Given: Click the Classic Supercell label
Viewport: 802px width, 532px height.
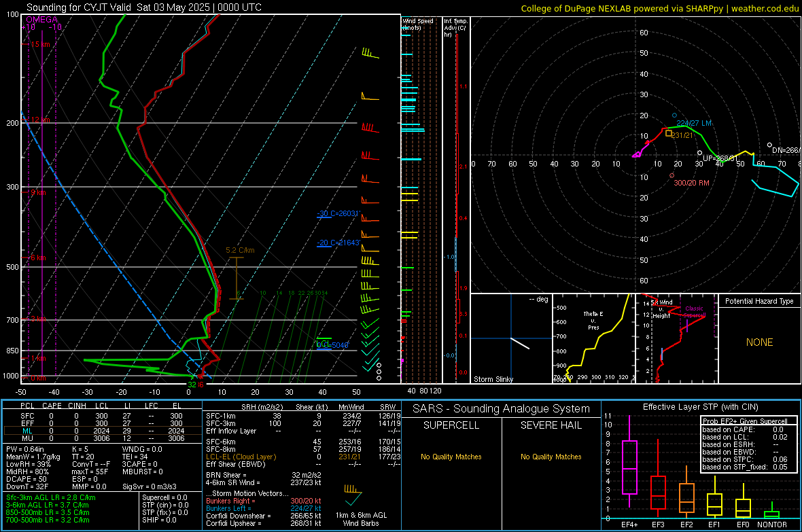Looking at the screenshot, I should (694, 312).
